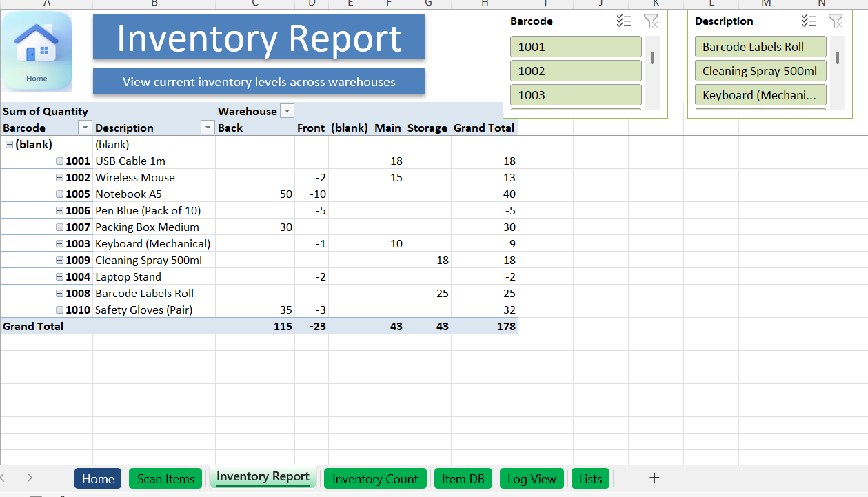Collapse the (blank) barcode group

[9, 145]
